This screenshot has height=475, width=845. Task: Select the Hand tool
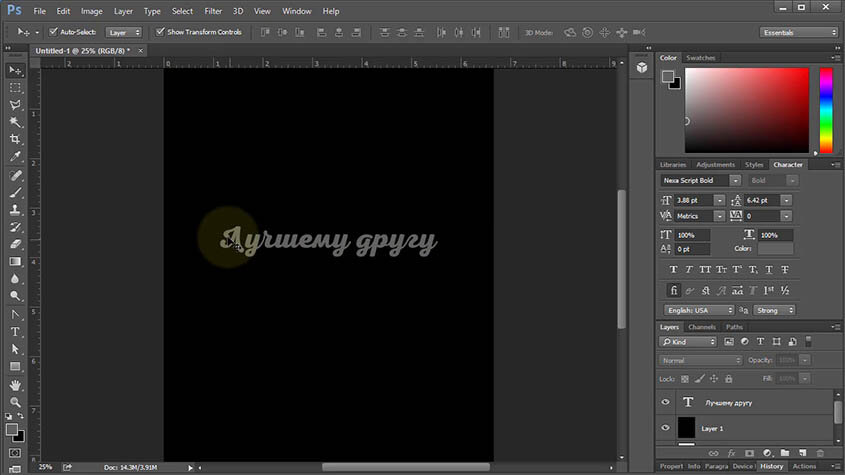[15, 385]
